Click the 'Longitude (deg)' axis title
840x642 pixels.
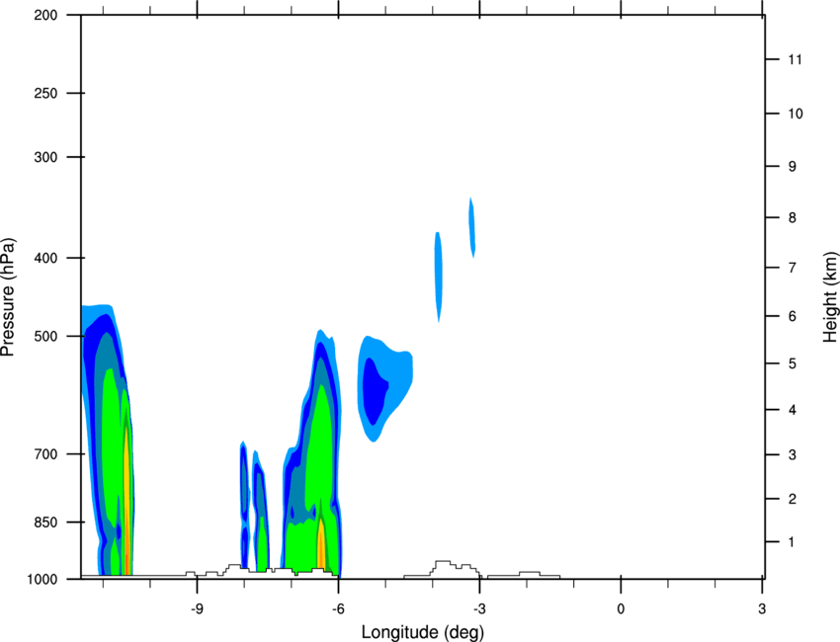pyautogui.click(x=423, y=632)
